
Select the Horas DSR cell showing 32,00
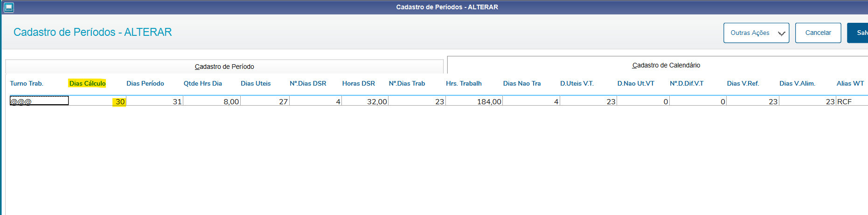(x=365, y=101)
